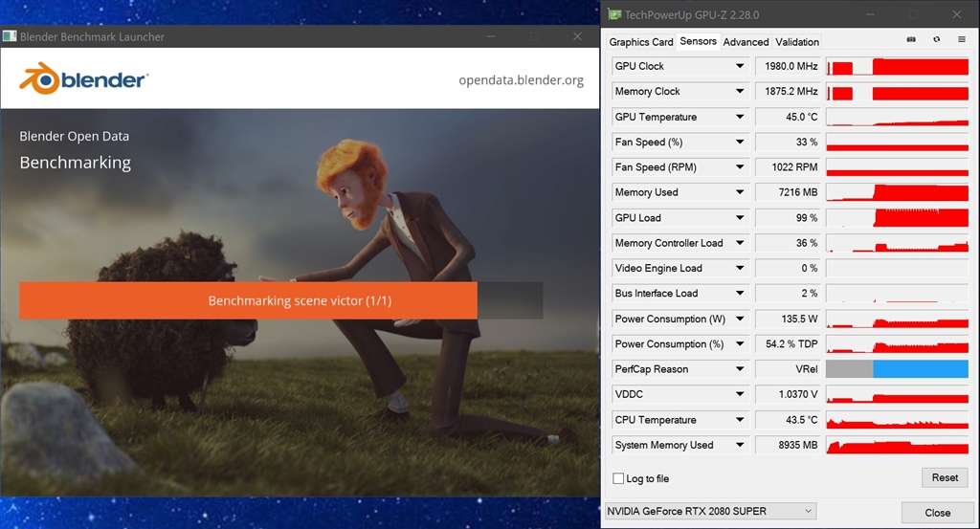
Task: Click the CPU Temperature value 43.5 °C
Action: point(789,420)
